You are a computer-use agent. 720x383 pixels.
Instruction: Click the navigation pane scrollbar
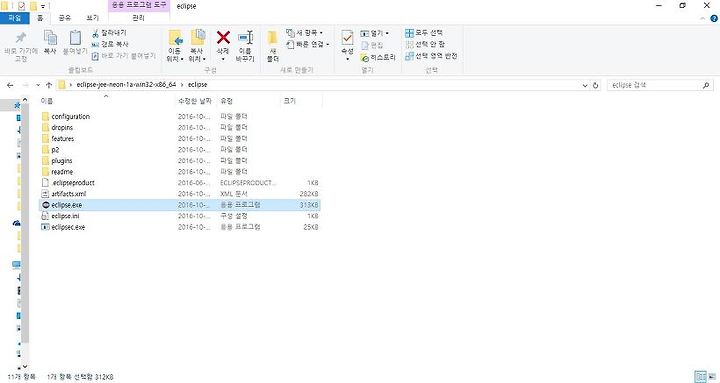pos(25,223)
